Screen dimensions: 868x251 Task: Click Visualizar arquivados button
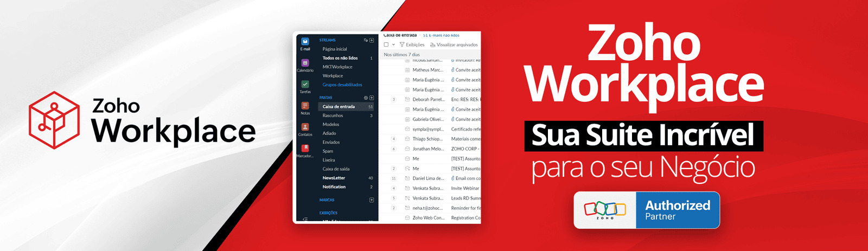coord(454,44)
